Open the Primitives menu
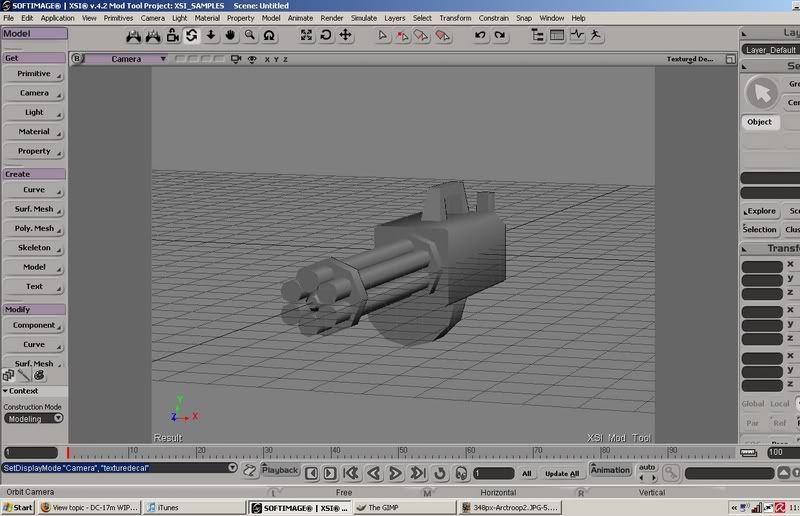The height and width of the screenshot is (516, 800). pyautogui.click(x=118, y=18)
